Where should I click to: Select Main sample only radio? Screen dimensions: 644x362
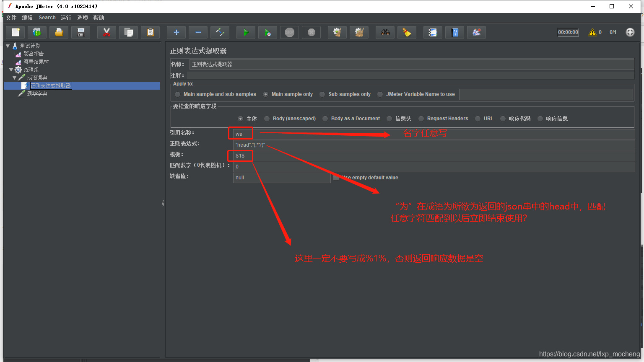[x=266, y=94]
